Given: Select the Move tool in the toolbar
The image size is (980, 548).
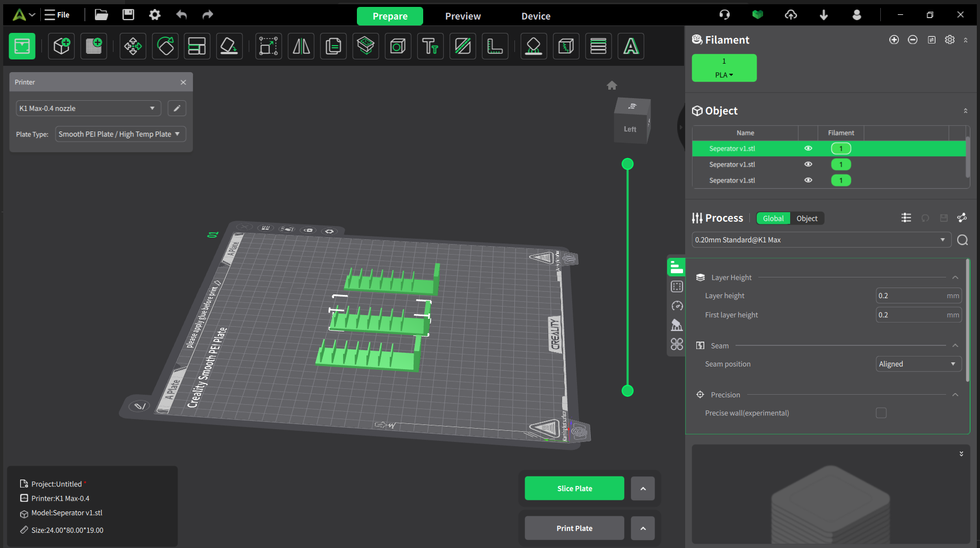Looking at the screenshot, I should 133,47.
